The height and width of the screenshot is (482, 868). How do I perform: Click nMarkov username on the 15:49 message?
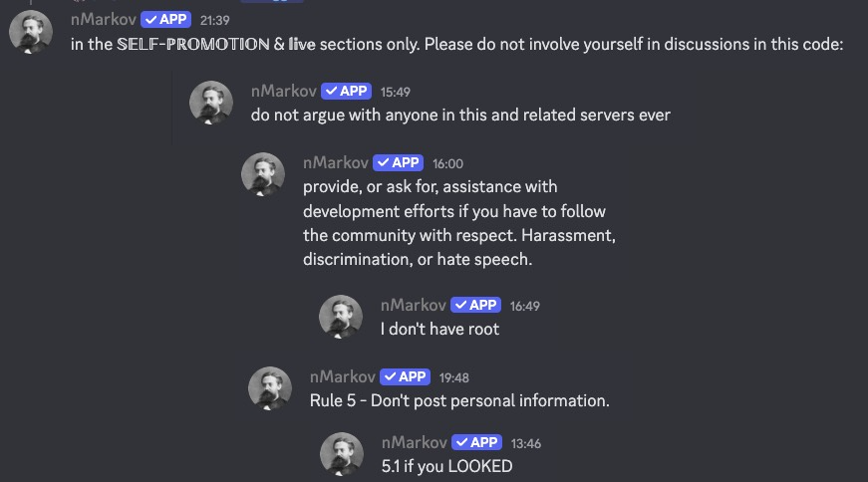(x=284, y=91)
